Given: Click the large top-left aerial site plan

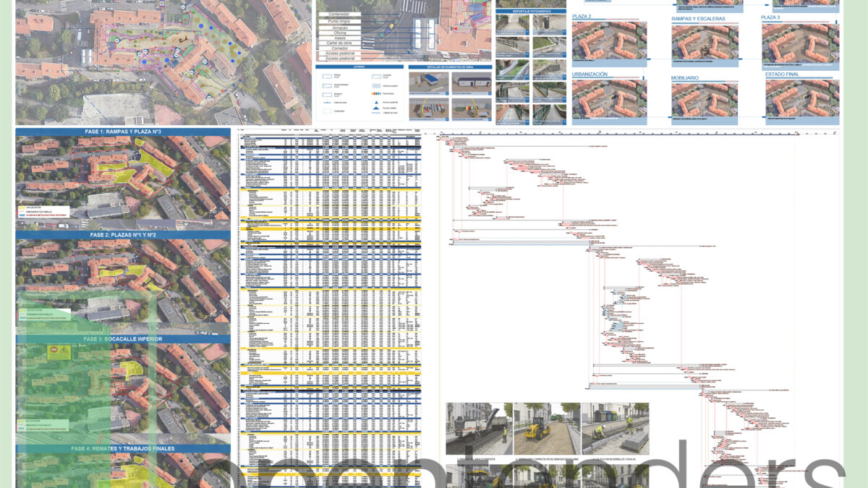Looking at the screenshot, I should (163, 62).
